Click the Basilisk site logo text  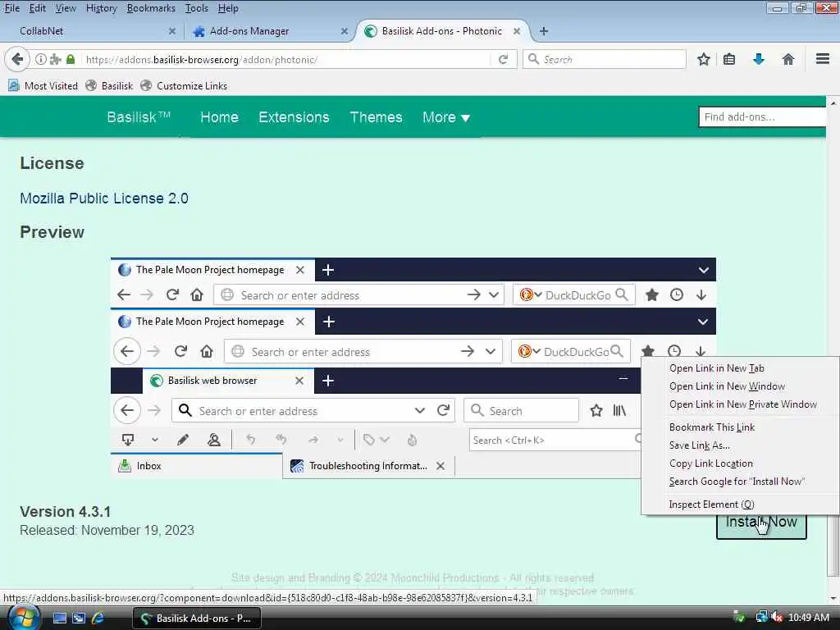tap(139, 116)
